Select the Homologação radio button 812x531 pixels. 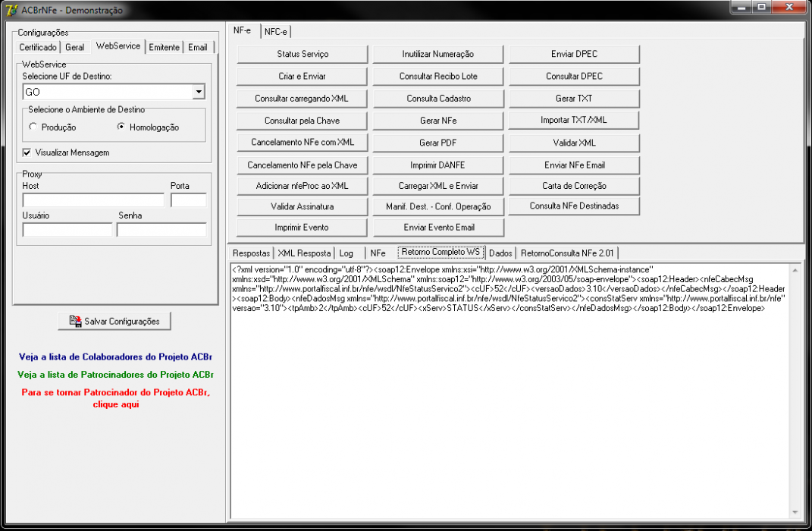(x=121, y=127)
